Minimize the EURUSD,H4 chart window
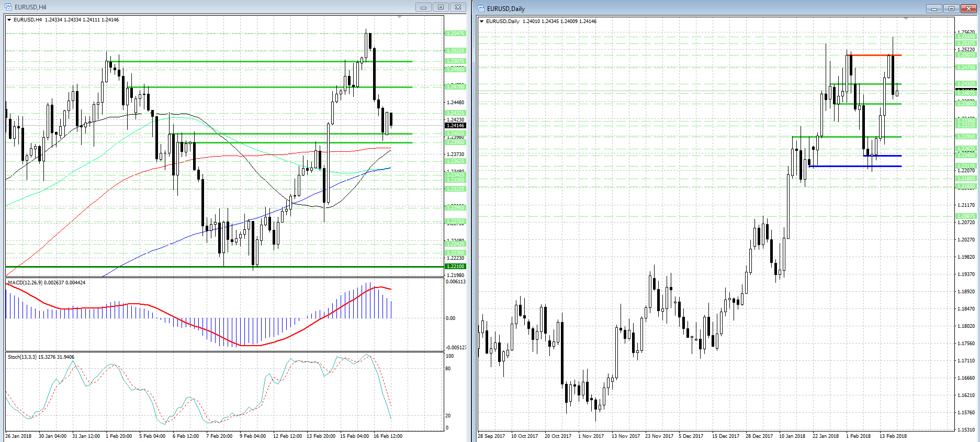This screenshot has width=980, height=442. [x=423, y=7]
